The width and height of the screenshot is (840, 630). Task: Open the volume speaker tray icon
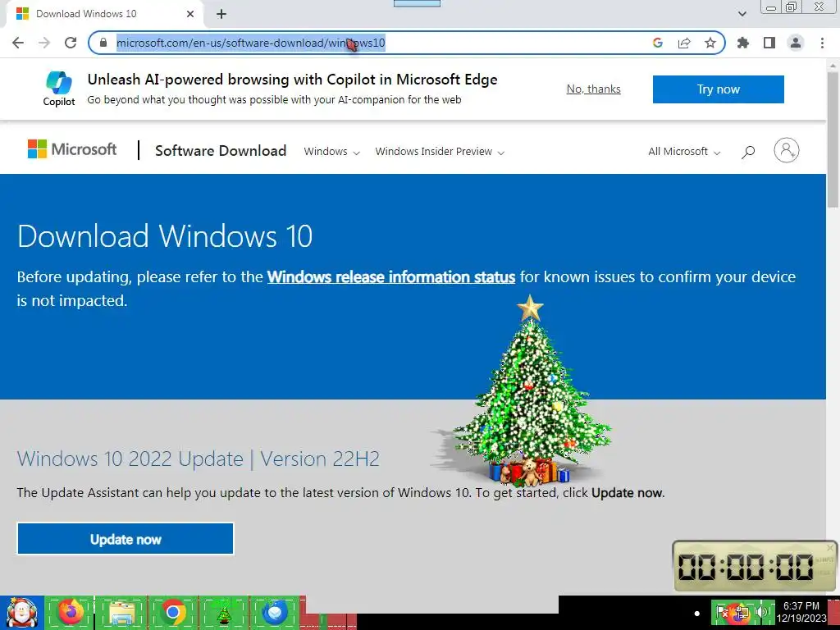tap(760, 612)
